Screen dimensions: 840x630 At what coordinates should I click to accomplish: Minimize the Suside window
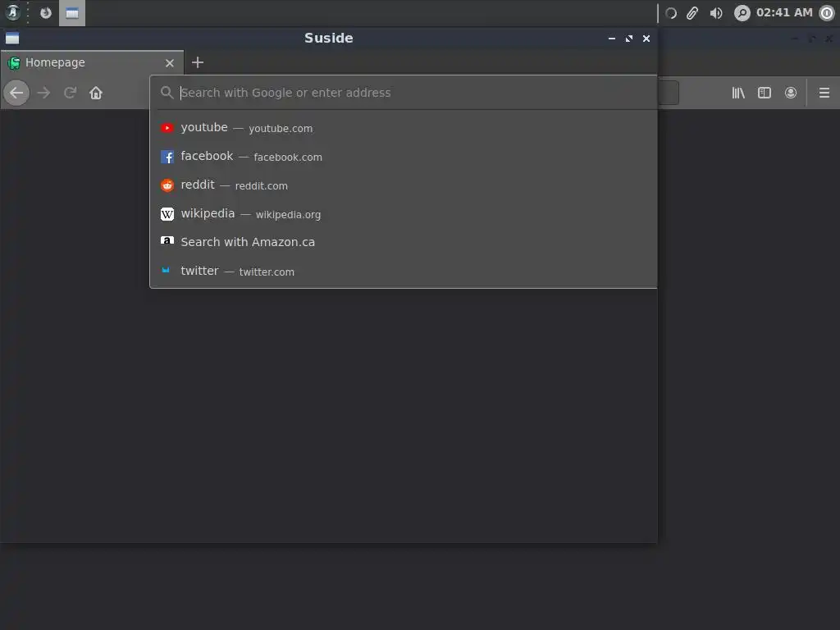pos(612,39)
